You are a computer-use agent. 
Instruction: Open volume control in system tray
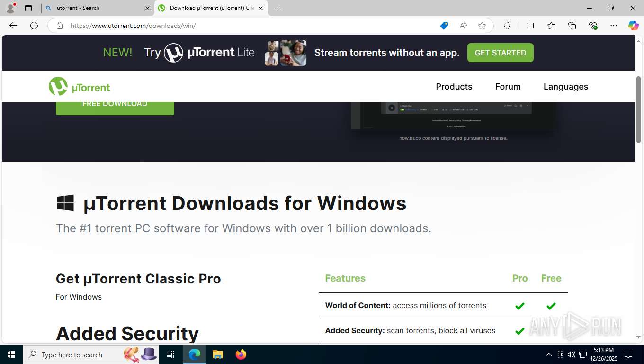point(571,355)
